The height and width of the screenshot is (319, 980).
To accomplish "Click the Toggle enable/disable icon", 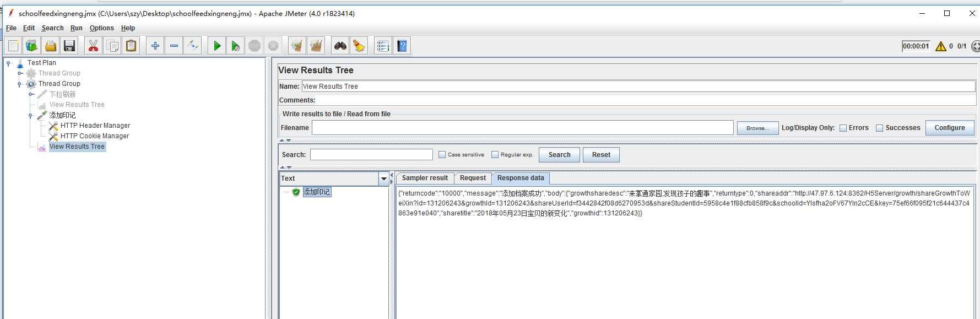I will click(193, 46).
